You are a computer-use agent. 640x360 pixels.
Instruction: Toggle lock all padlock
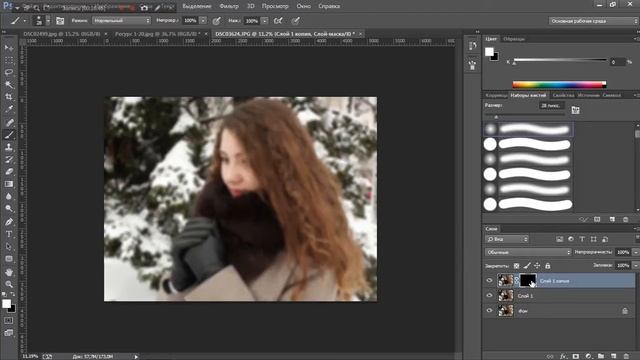(x=548, y=266)
